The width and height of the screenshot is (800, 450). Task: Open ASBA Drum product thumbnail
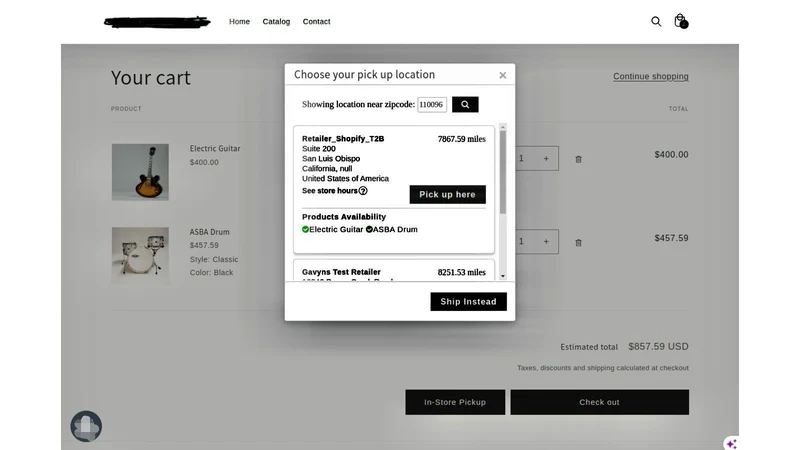[140, 256]
